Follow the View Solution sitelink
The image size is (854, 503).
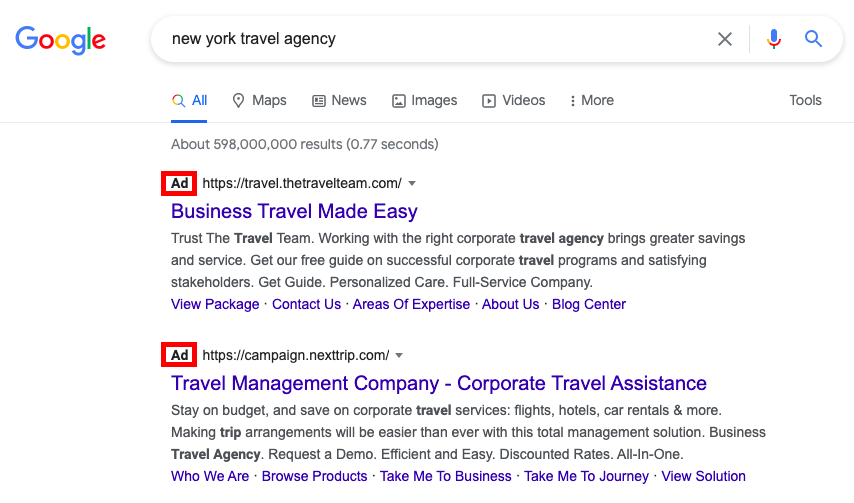pyautogui.click(x=703, y=476)
